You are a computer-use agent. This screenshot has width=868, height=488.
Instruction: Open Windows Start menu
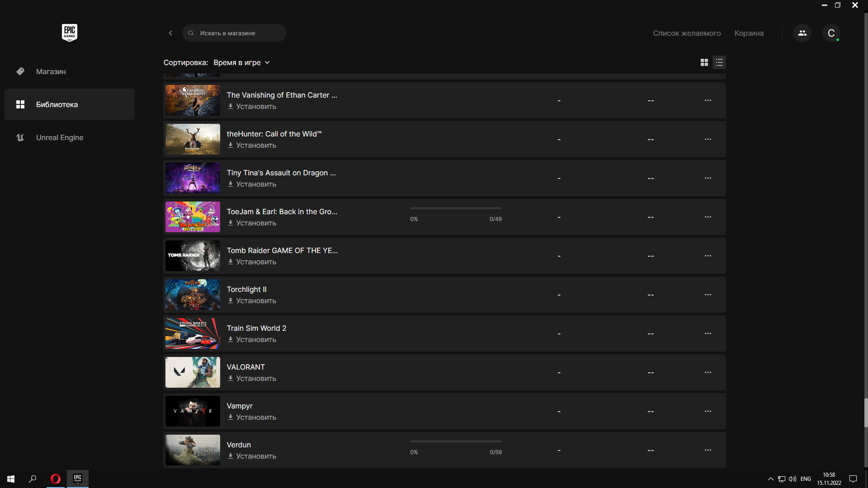coord(11,479)
